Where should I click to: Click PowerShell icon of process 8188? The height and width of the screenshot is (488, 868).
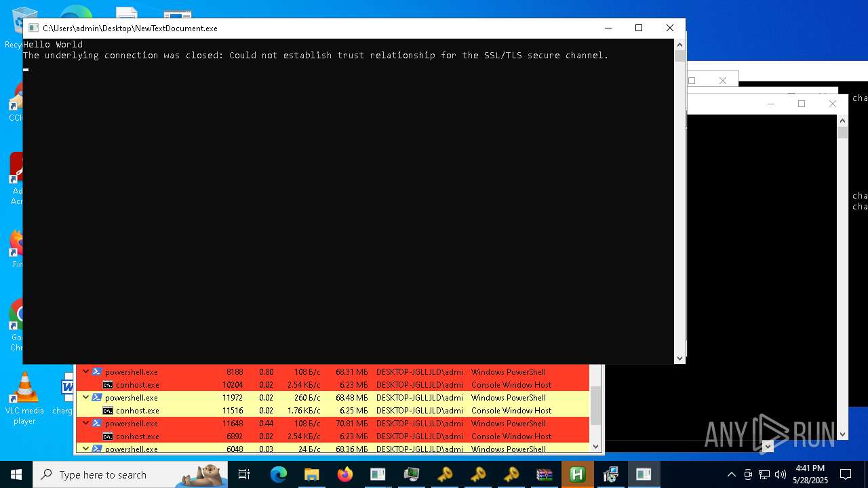click(97, 372)
